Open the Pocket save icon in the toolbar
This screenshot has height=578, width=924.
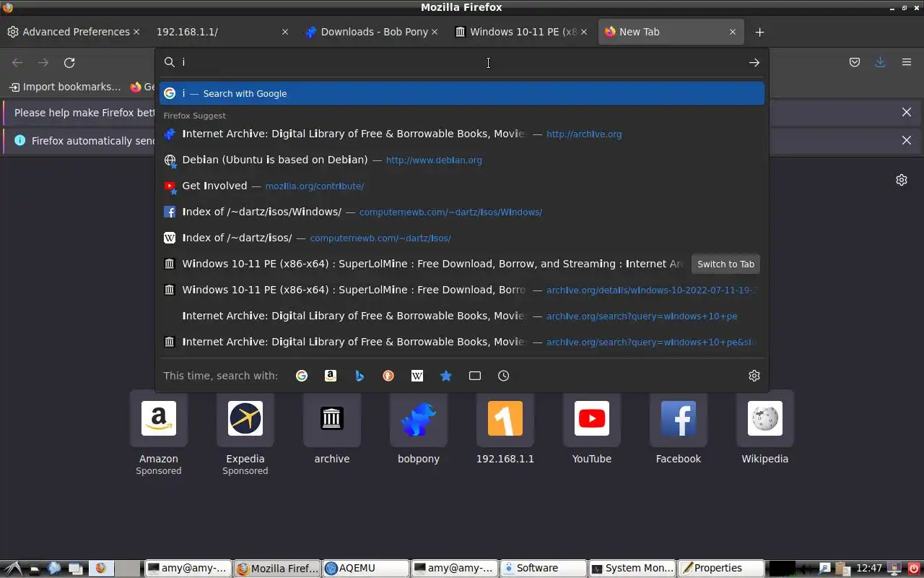pos(855,63)
